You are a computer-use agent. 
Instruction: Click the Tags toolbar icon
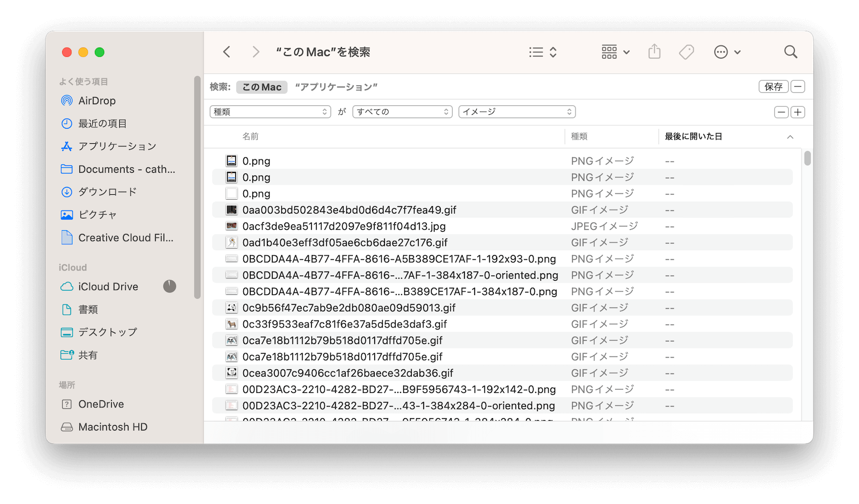[x=686, y=52]
